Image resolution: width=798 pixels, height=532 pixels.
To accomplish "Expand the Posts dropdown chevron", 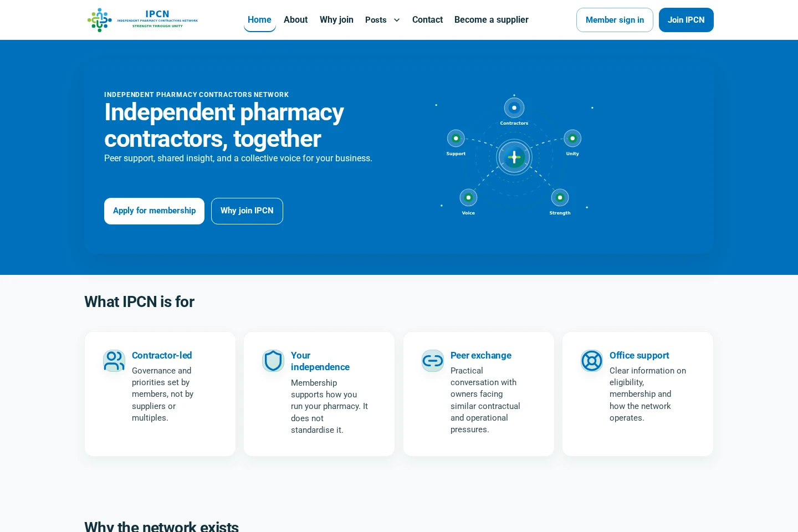I will tap(397, 20).
